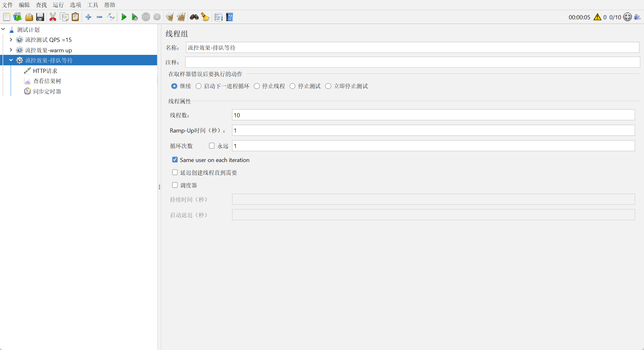
Task: Click the warning triangle log icon
Action: click(x=597, y=17)
